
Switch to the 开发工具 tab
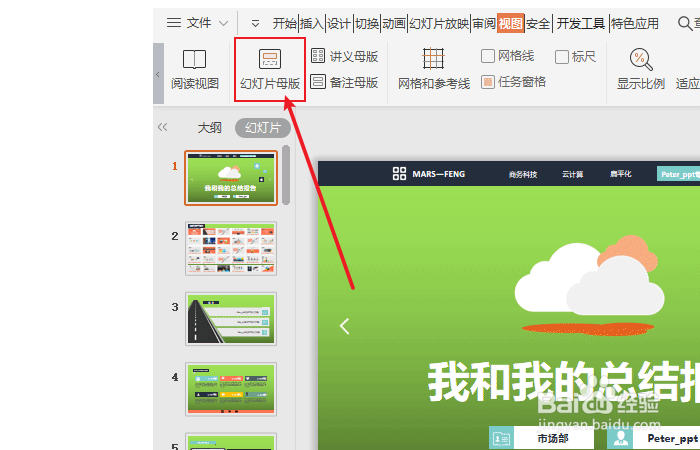[581, 23]
